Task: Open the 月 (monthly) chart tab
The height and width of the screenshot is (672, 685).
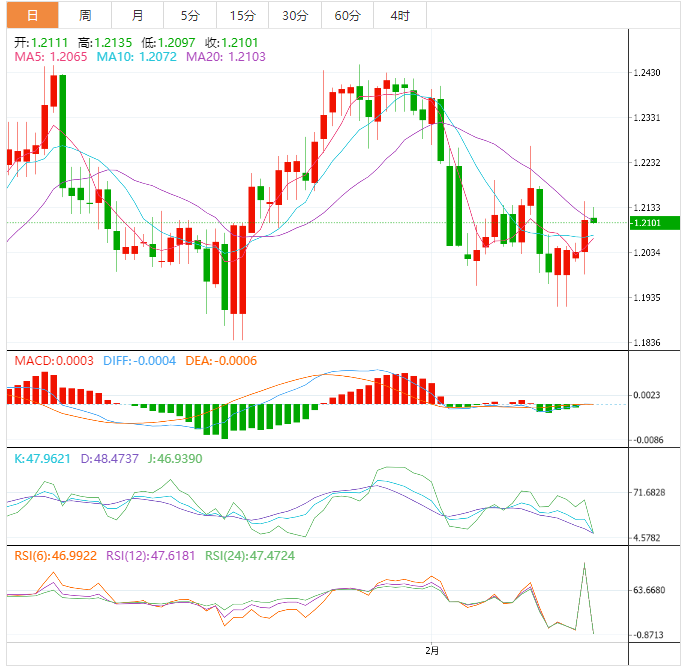Action: [x=137, y=15]
